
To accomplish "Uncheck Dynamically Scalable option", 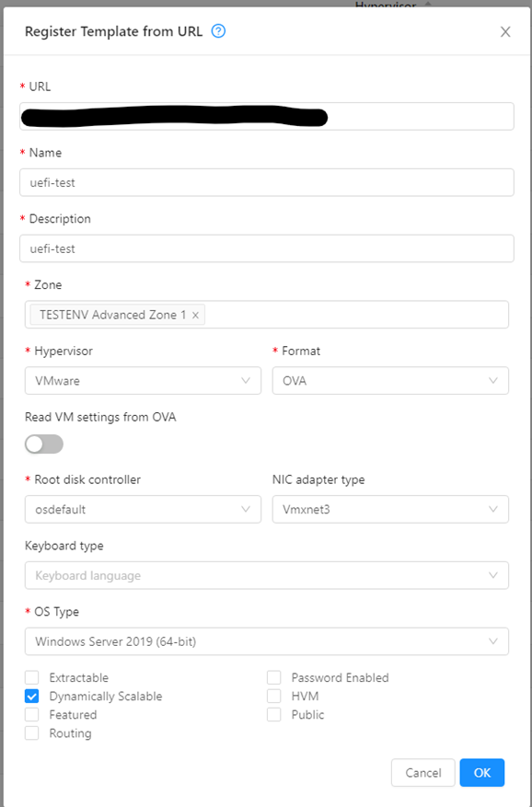I will (x=32, y=696).
